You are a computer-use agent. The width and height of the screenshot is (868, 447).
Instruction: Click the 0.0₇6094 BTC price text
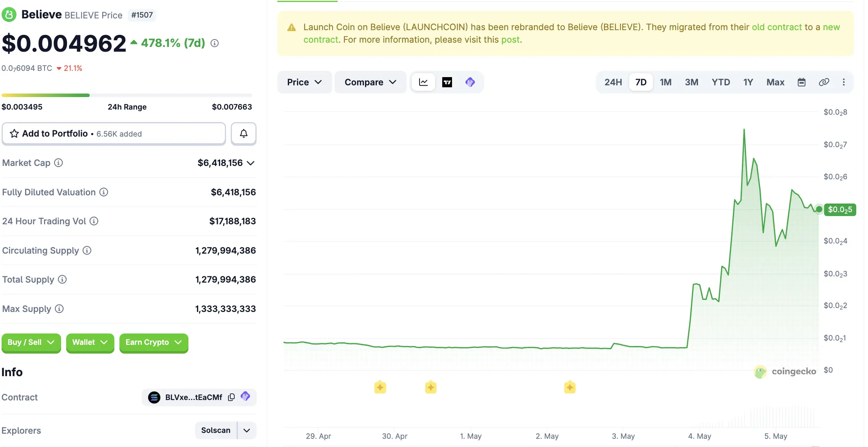point(27,68)
